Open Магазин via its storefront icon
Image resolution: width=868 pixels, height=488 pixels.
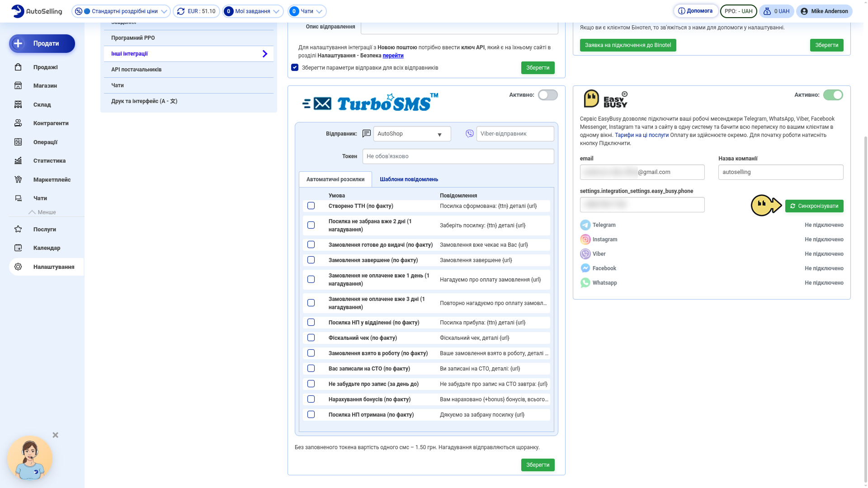pyautogui.click(x=18, y=85)
